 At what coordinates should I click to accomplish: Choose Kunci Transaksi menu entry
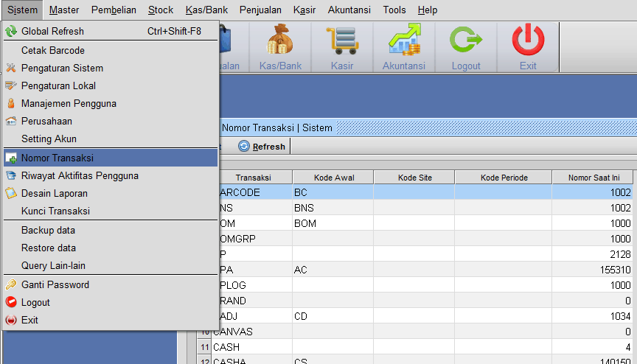(x=111, y=211)
